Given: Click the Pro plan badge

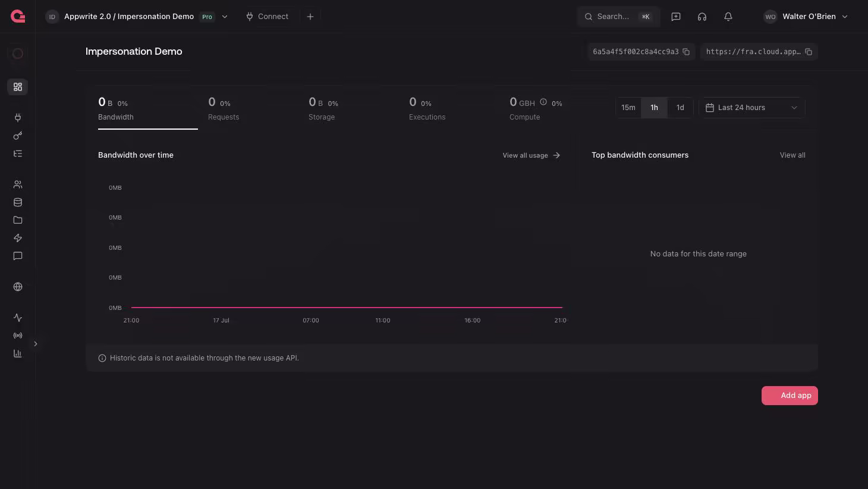Looking at the screenshot, I should point(207,17).
